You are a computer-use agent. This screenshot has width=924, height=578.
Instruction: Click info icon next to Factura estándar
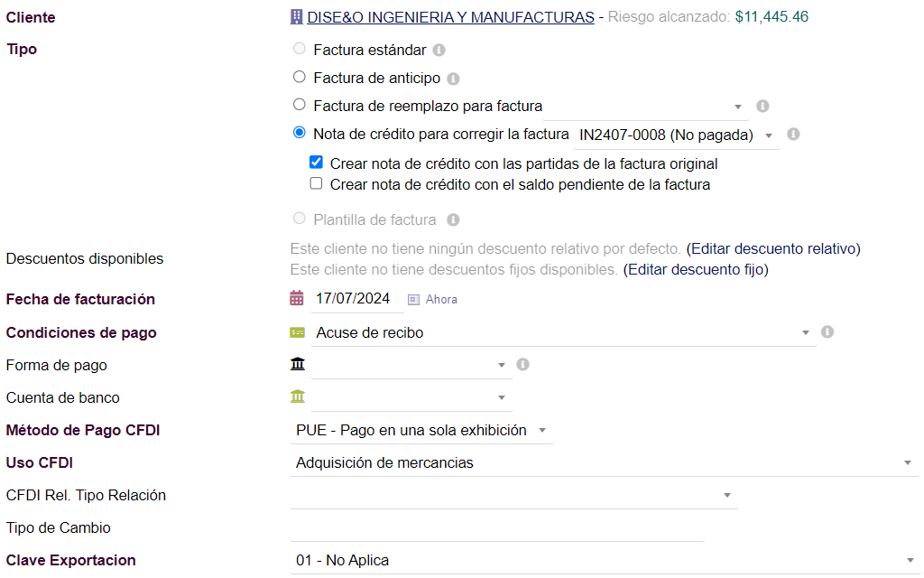[x=439, y=50]
